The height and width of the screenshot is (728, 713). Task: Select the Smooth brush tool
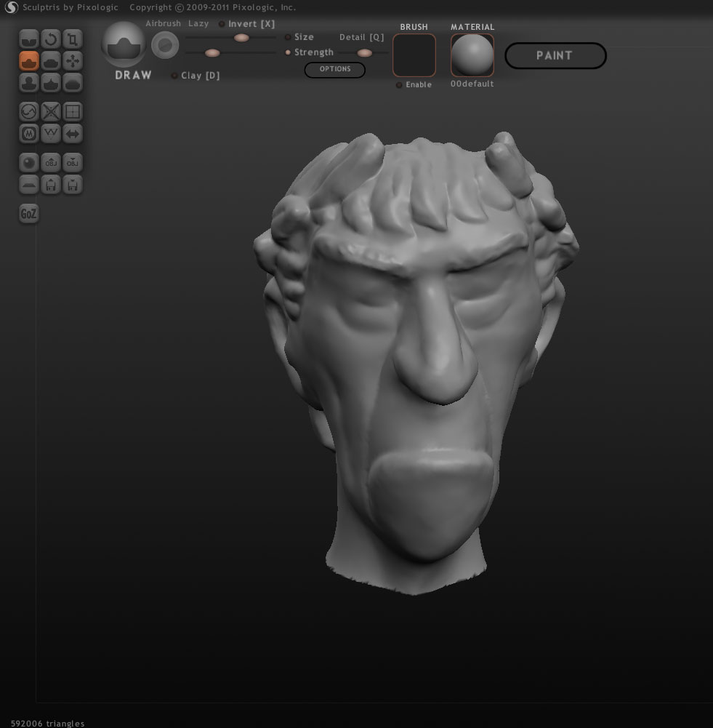(x=73, y=83)
